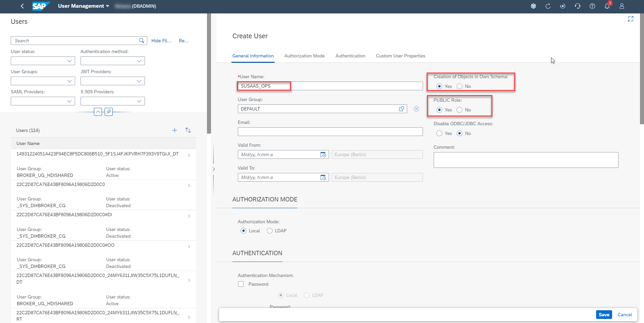Open the SAML Providers dropdown

pyautogui.click(x=43, y=101)
